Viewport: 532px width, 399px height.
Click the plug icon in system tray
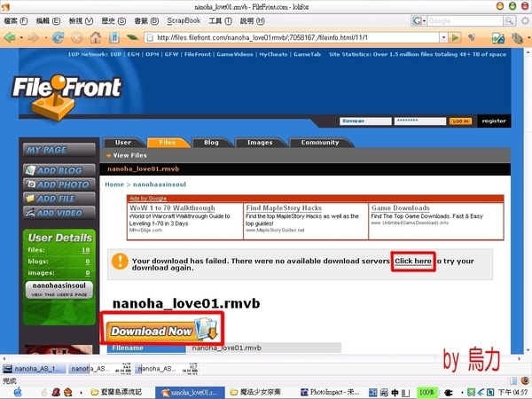click(x=448, y=393)
